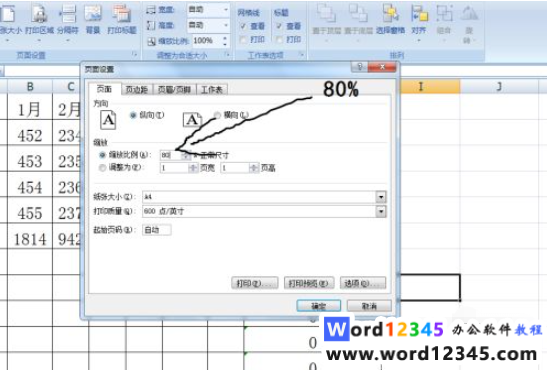This screenshot has height=370, width=547.
Task: Click the pages wide (页宽) input field
Action: coord(174,168)
